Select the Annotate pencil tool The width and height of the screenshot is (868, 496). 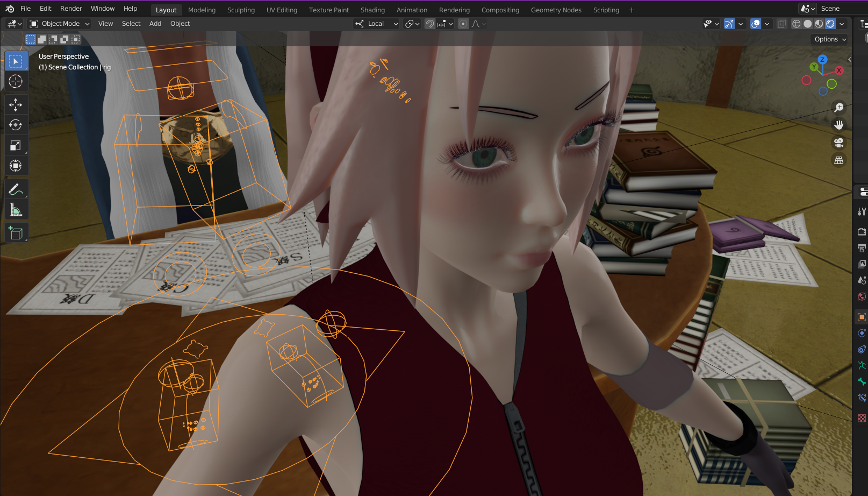(x=16, y=189)
